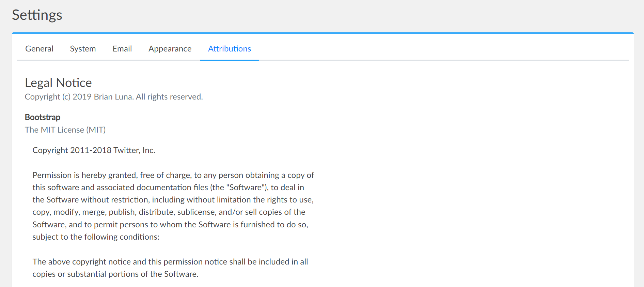Screen dimensions: 644x287
Task: Select the Appearance tab
Action: pos(170,49)
